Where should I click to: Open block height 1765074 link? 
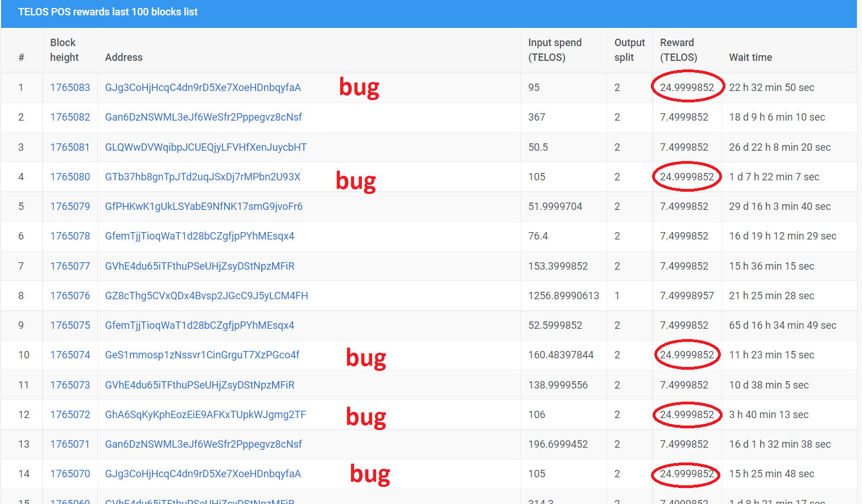pyautogui.click(x=70, y=355)
